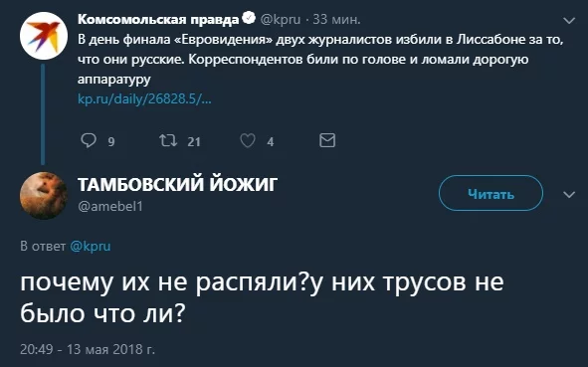Screen dimensions: 588x367
Task: Click the @amebel1 username
Action: point(110,206)
